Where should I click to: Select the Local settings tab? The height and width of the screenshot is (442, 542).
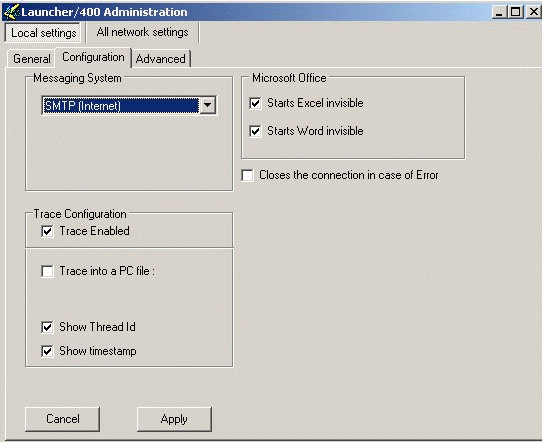point(43,33)
